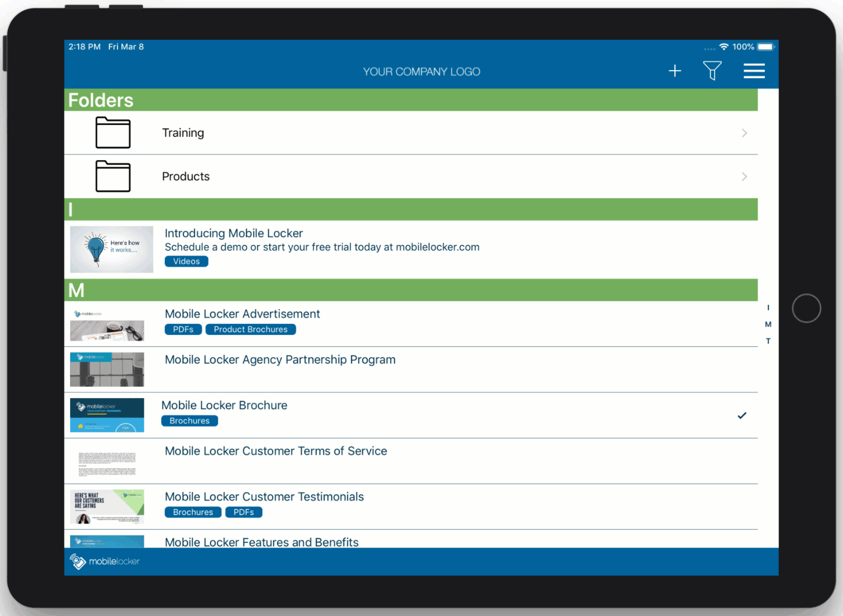Expand the Training folder chevron
Image resolution: width=843 pixels, height=616 pixels.
click(x=744, y=133)
